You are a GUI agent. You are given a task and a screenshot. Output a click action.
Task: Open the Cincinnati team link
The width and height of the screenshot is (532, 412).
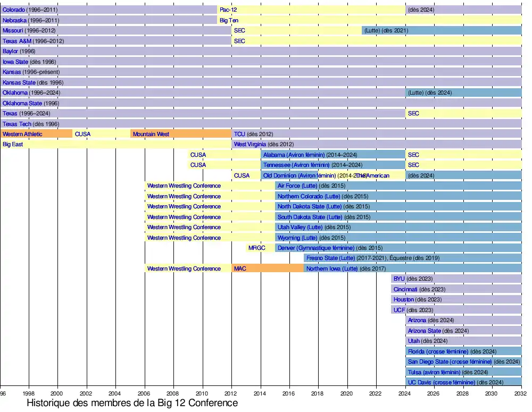click(405, 289)
